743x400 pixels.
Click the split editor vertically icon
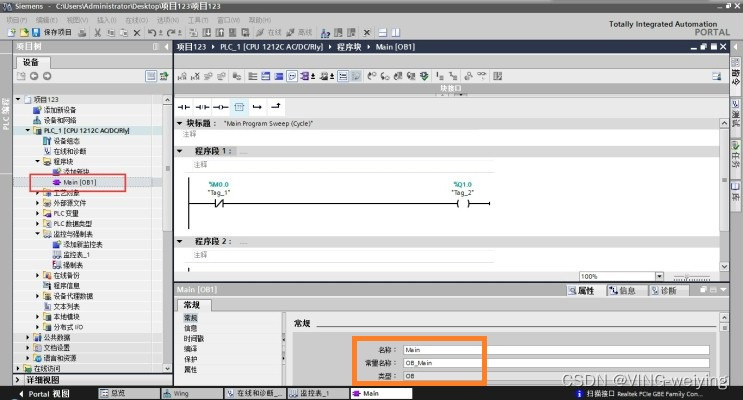[395, 33]
